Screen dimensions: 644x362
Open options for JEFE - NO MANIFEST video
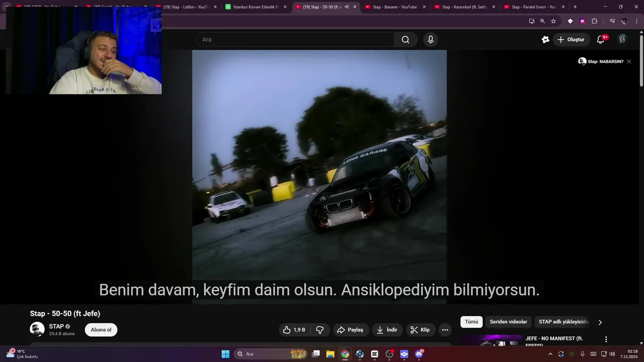click(606, 339)
